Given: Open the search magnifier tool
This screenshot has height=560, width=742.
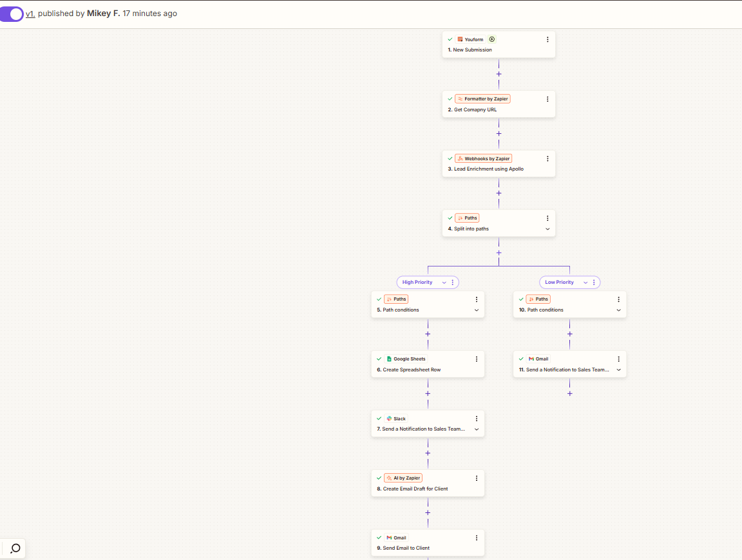Looking at the screenshot, I should click(x=15, y=548).
